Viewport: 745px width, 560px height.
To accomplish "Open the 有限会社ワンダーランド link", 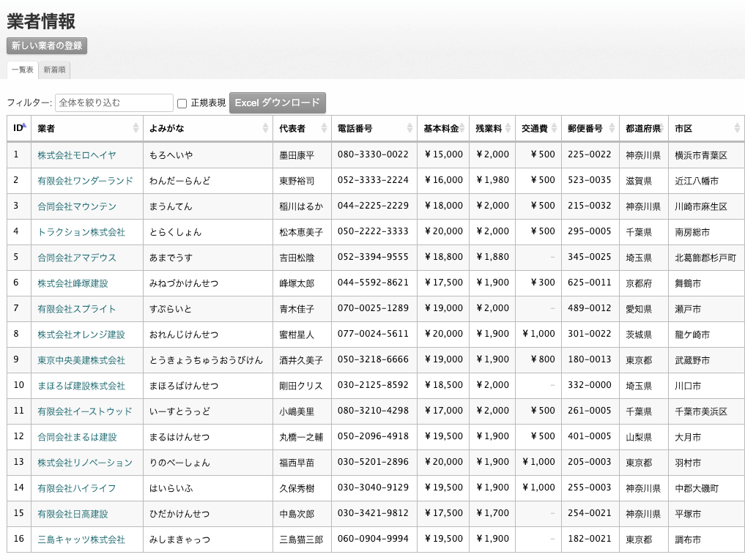I will (85, 181).
